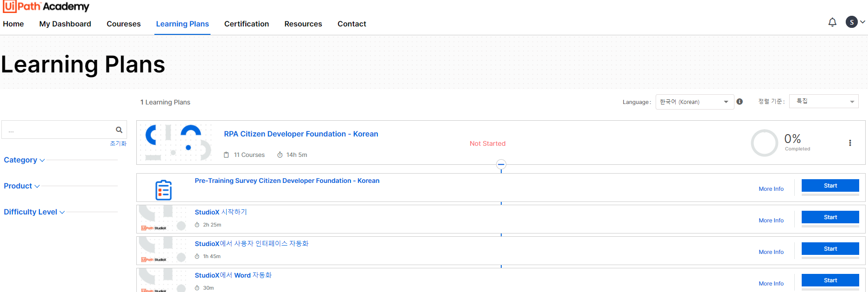Viewport: 868px width, 292px height.
Task: Click the StudioX 시작하기 course thumbnail
Action: click(163, 219)
